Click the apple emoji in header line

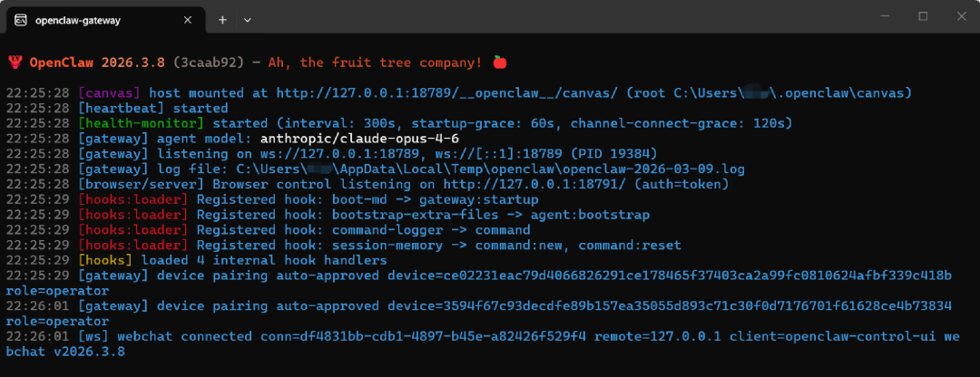click(x=499, y=62)
